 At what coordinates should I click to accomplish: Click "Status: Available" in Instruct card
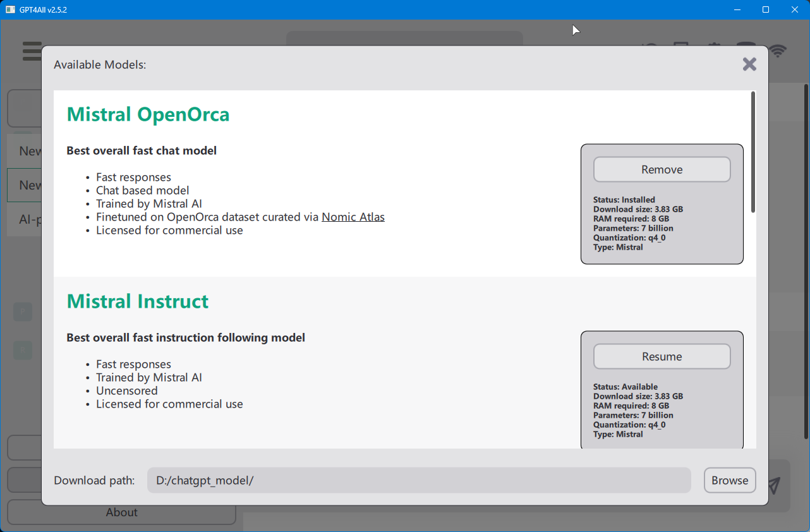pos(626,387)
